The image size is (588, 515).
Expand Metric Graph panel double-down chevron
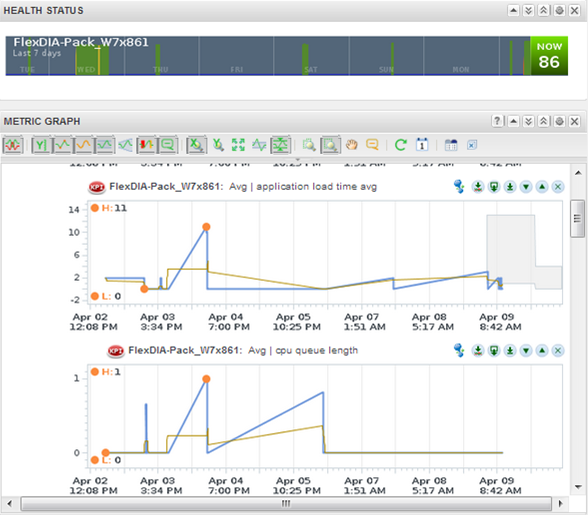coord(528,121)
